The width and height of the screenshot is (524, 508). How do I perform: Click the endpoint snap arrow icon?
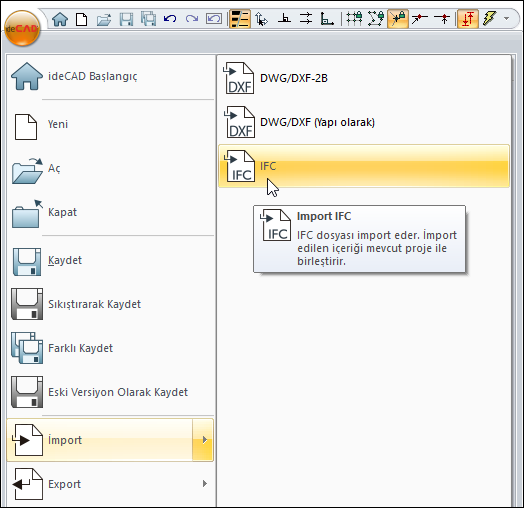420,19
